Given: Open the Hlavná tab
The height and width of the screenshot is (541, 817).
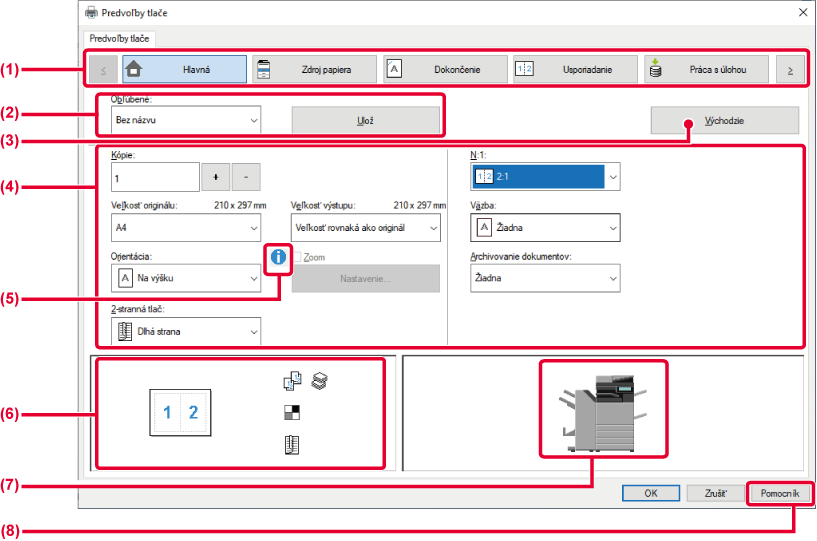Looking at the screenshot, I should coord(184,69).
